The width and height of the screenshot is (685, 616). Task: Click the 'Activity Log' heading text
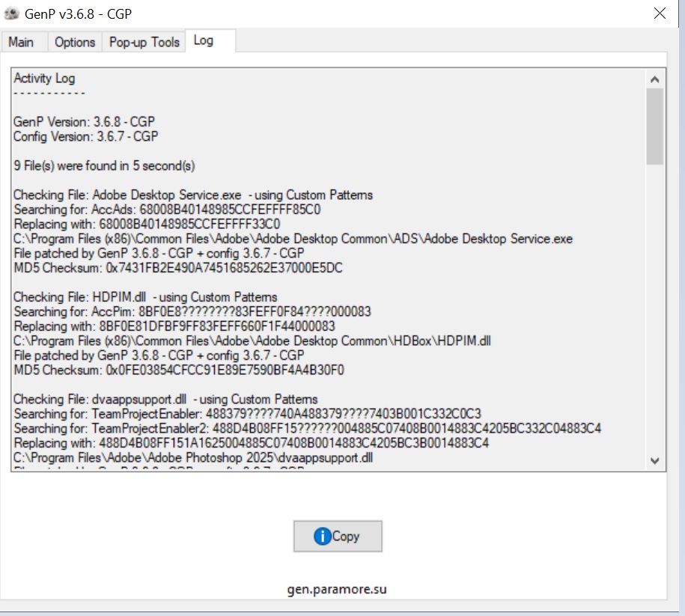[x=44, y=78]
